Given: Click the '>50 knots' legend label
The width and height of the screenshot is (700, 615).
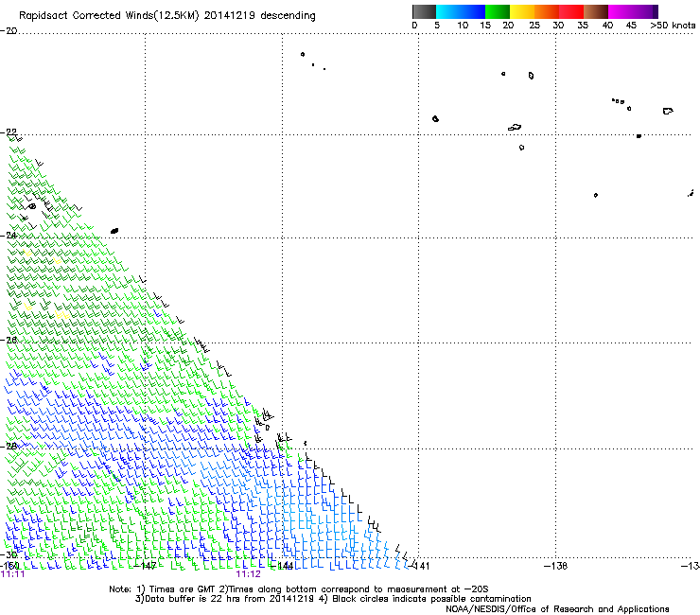Looking at the screenshot, I should point(673,26).
